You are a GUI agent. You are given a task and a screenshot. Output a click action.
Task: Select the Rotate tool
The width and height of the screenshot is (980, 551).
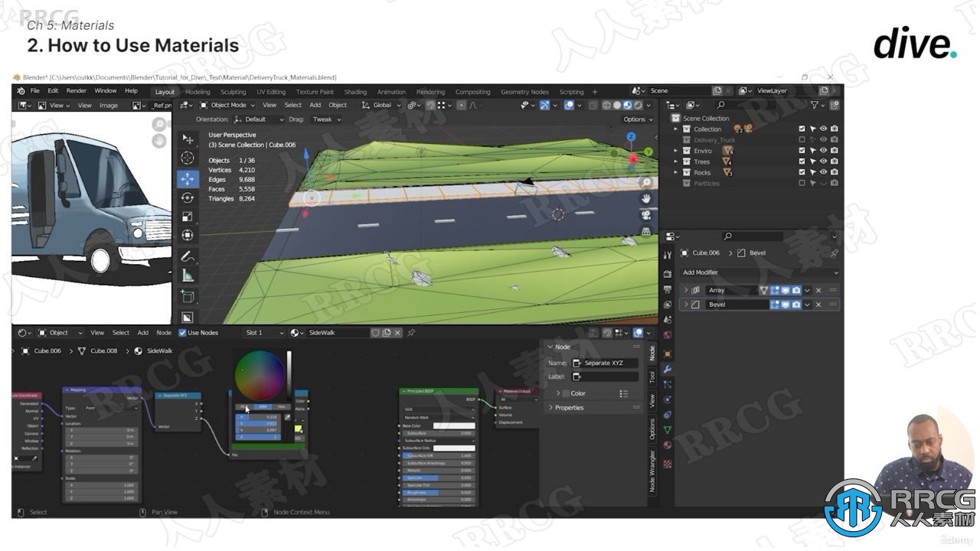pyautogui.click(x=188, y=197)
